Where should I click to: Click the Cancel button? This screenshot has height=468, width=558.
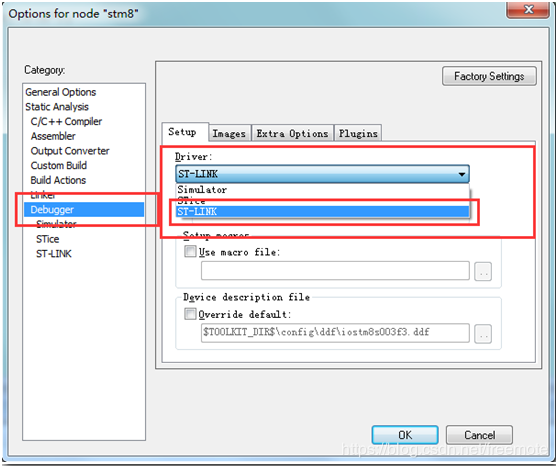pyautogui.click(x=479, y=435)
